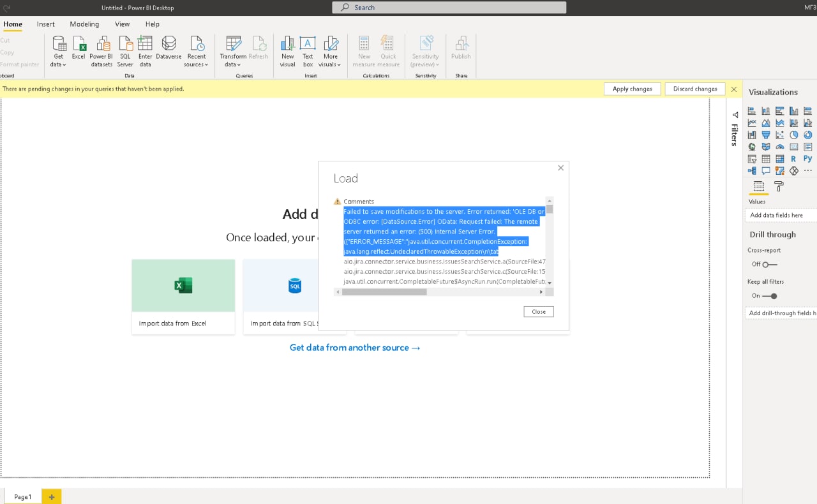
Task: Switch to the Home ribbon tab
Action: (x=13, y=24)
